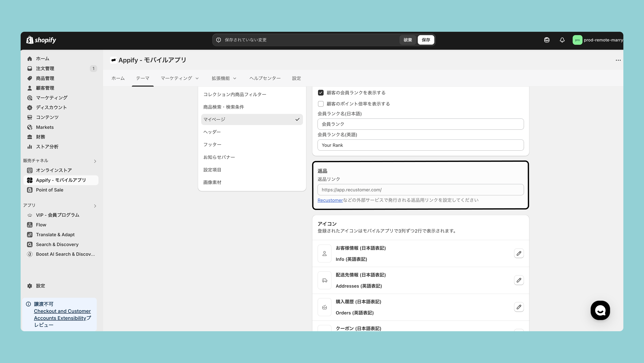Open the three-dot more actions menu
Image resolution: width=644 pixels, height=363 pixels.
tap(618, 60)
